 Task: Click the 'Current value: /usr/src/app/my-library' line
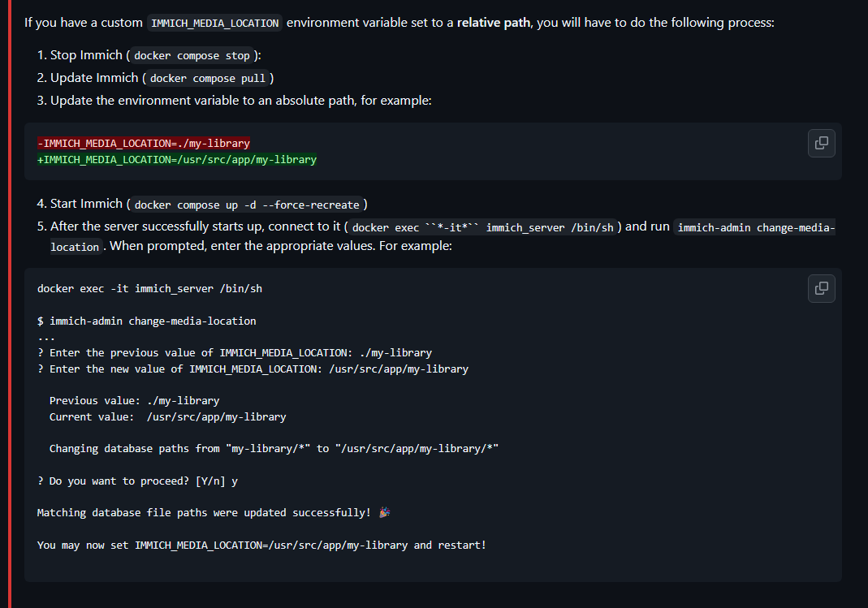click(x=168, y=416)
